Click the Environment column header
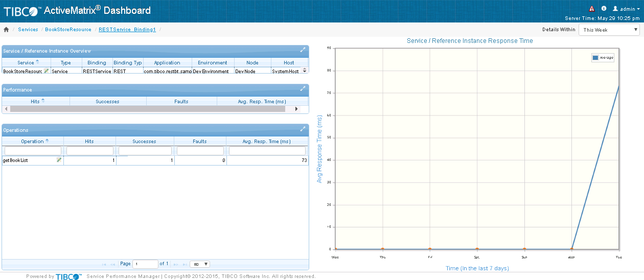644x280 pixels. (213, 62)
